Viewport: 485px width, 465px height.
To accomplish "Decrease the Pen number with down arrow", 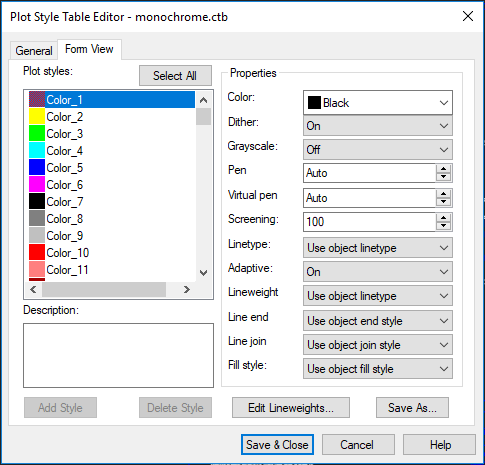I will [443, 177].
